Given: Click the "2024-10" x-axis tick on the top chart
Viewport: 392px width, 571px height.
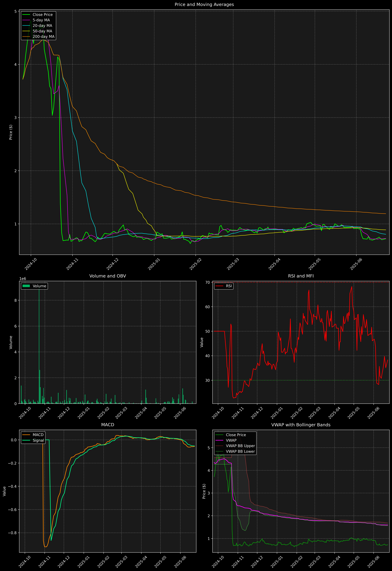Looking at the screenshot, I should pos(31,264).
